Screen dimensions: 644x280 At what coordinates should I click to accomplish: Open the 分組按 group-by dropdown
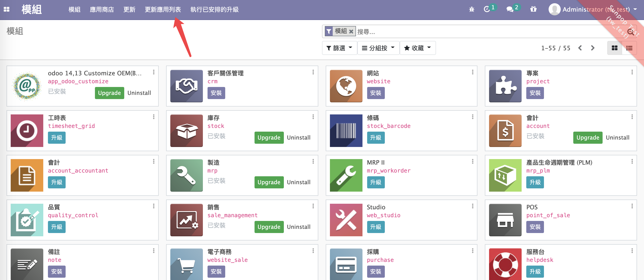point(378,48)
